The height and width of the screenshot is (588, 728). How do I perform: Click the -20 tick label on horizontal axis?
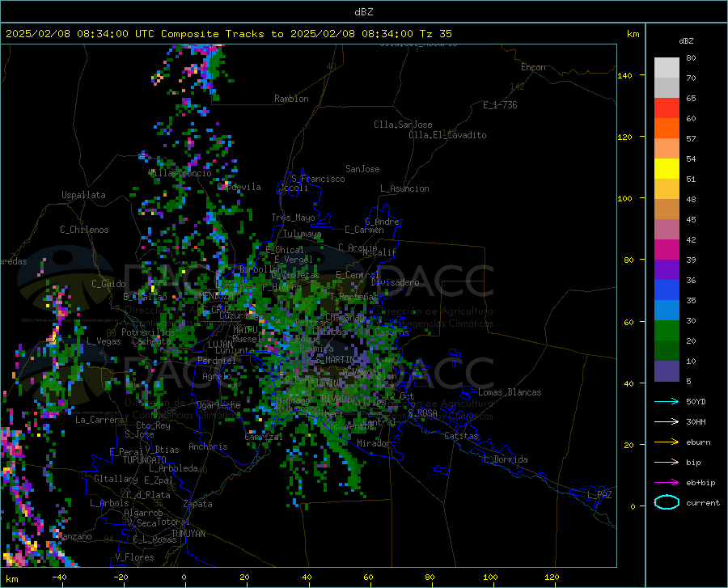pos(121,577)
